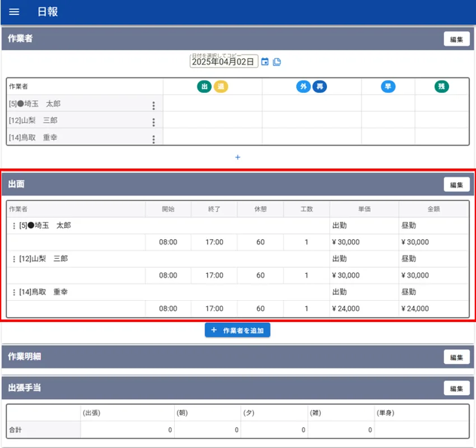
Task: Click 埼玉 太郎 name in the 作業者 table
Action: (35, 104)
